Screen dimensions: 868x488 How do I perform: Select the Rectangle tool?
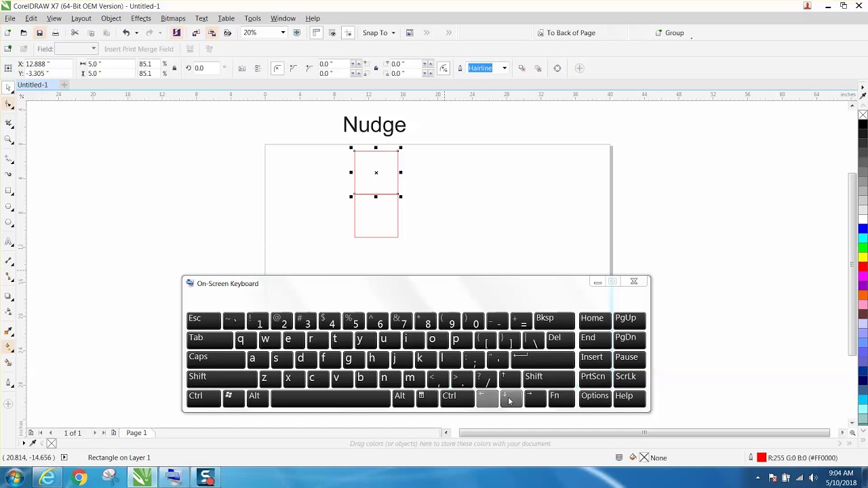pos(8,190)
